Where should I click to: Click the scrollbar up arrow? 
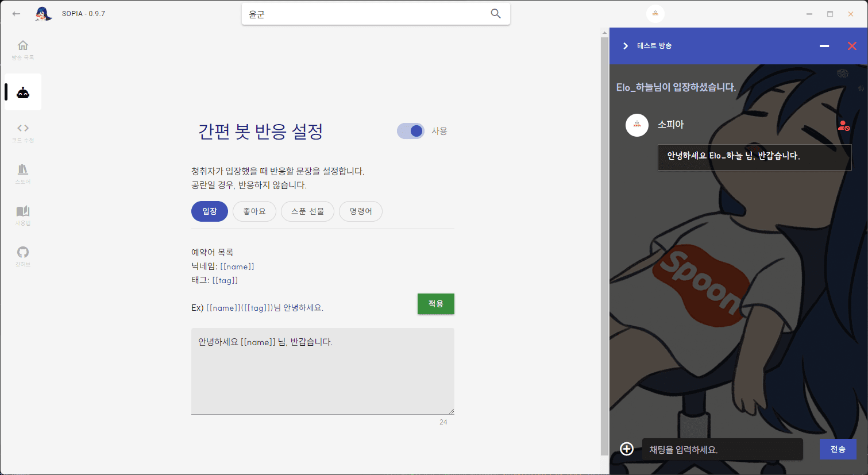click(604, 32)
